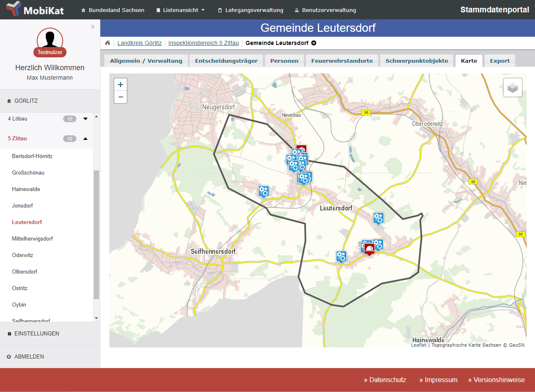This screenshot has height=392, width=535.
Task: Switch to the Feuerwehrstandorte tab
Action: 342,61
